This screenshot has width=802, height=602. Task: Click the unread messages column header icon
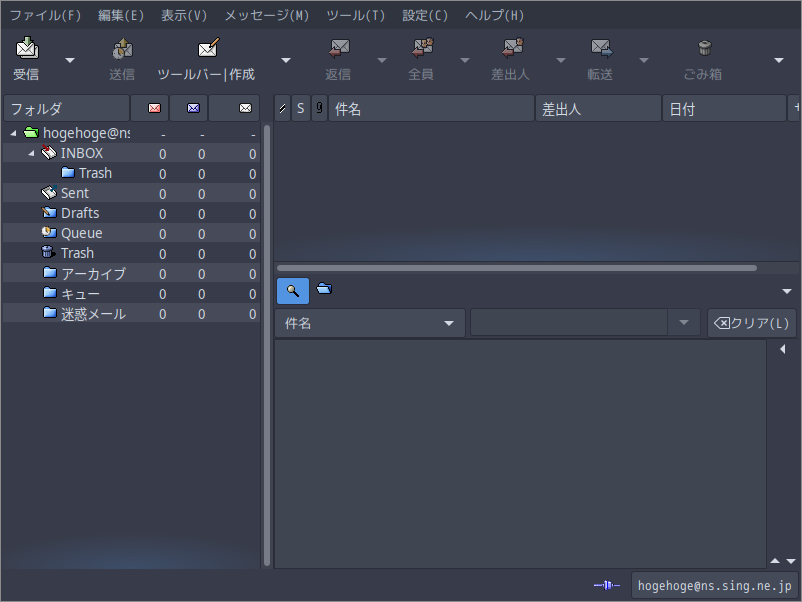(x=193, y=108)
